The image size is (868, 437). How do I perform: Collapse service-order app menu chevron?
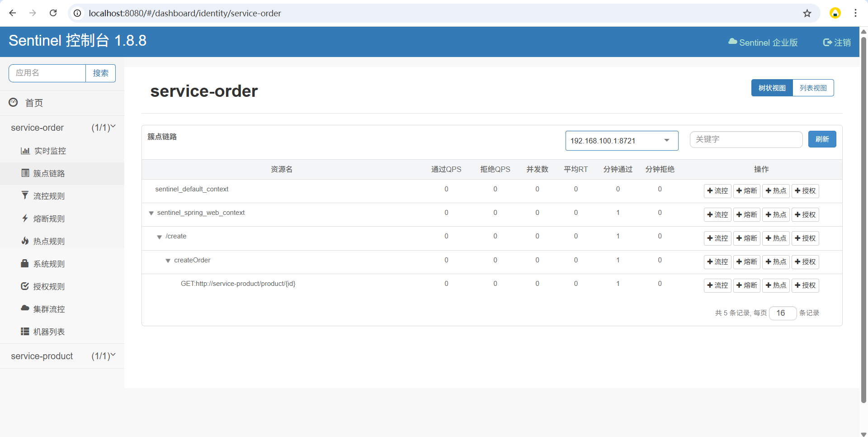(113, 127)
